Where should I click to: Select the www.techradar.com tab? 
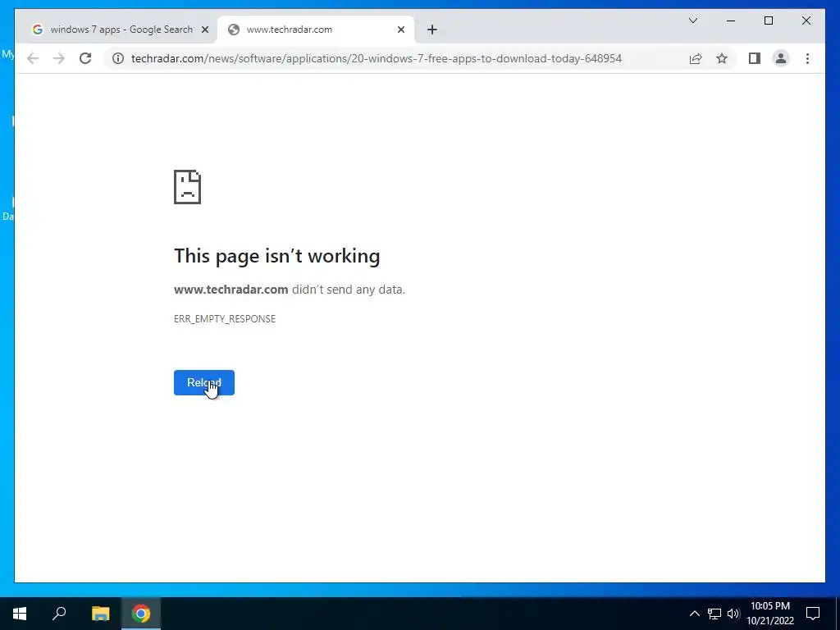(x=316, y=30)
